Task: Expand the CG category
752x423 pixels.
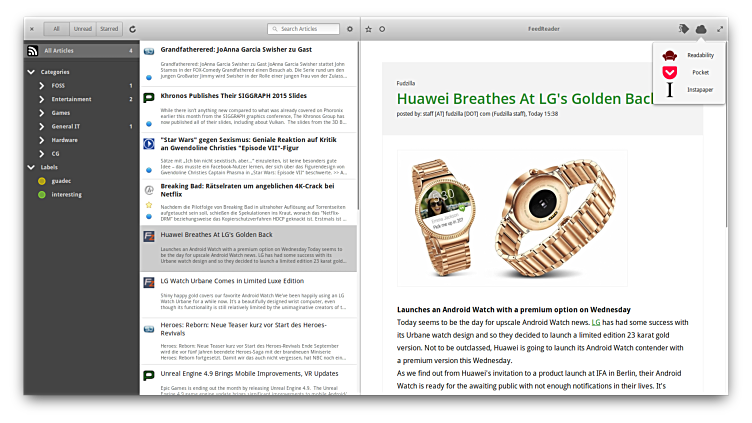Action: click(x=42, y=154)
